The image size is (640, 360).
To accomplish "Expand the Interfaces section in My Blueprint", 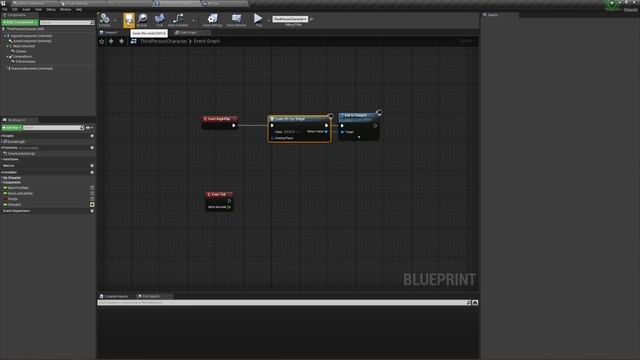I will pyautogui.click(x=2, y=159).
